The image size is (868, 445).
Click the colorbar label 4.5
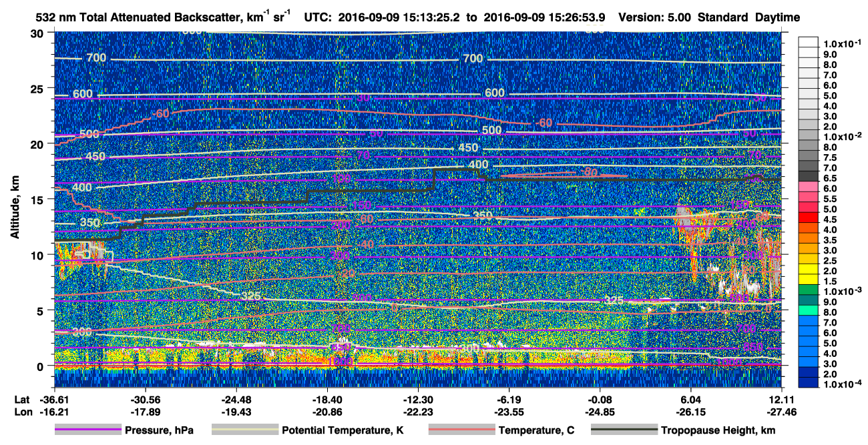click(x=829, y=219)
